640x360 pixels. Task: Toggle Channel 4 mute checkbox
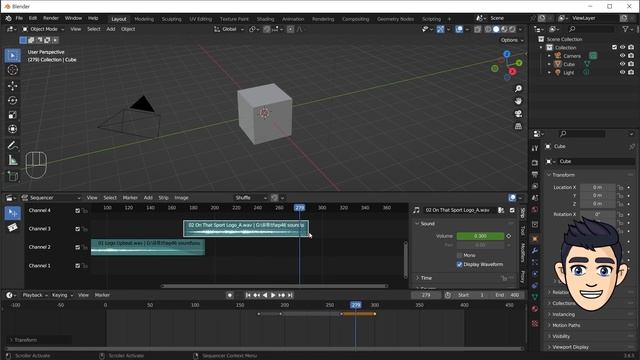[78, 211]
